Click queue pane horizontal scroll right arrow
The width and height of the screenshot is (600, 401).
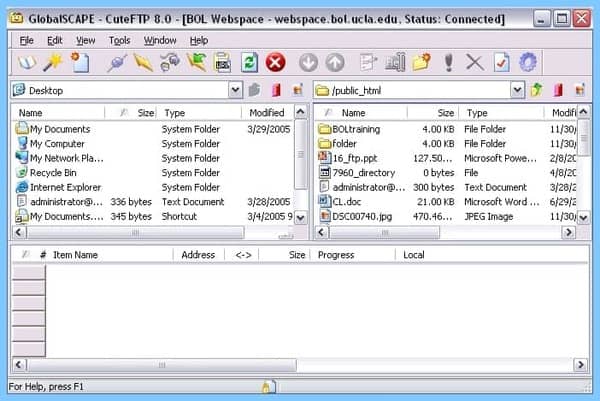coord(580,365)
